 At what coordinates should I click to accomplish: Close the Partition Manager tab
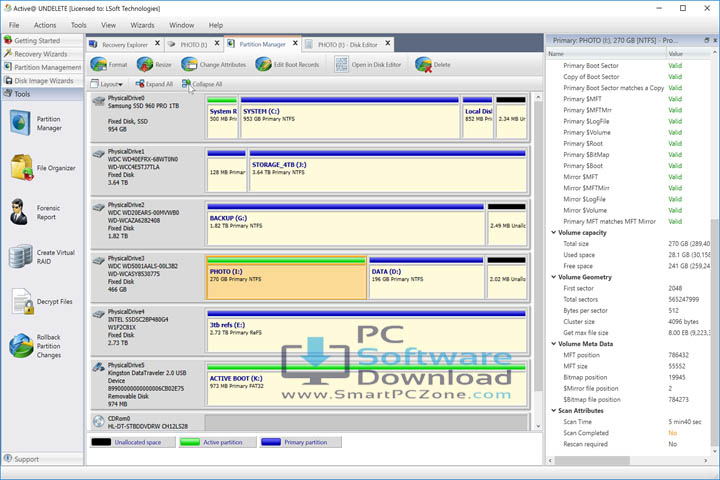coord(295,43)
